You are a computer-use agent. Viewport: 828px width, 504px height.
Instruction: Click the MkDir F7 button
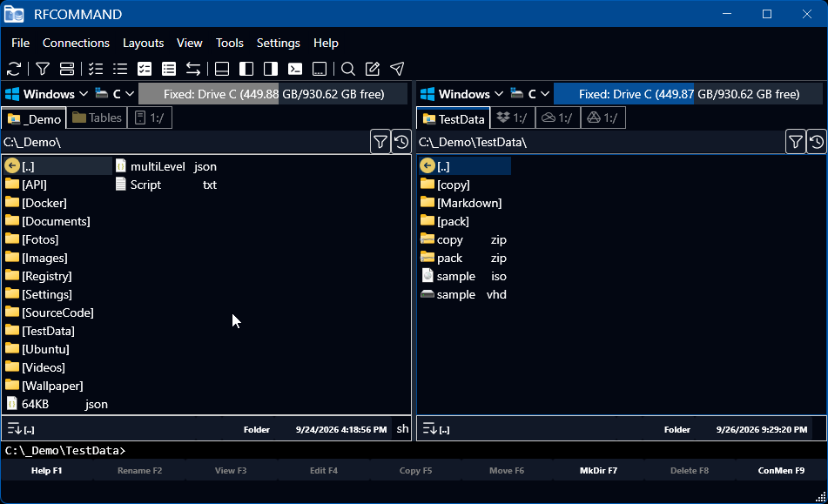pyautogui.click(x=598, y=470)
